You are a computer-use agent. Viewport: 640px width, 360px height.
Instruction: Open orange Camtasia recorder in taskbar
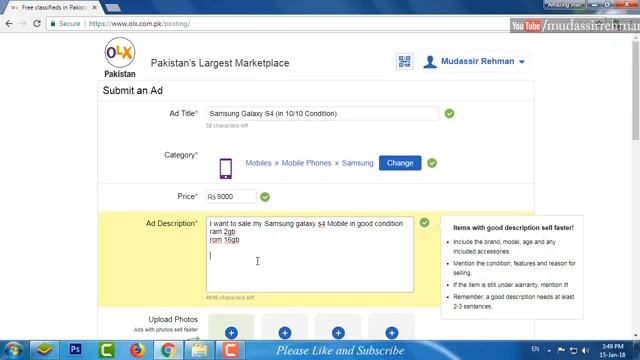[x=230, y=350]
